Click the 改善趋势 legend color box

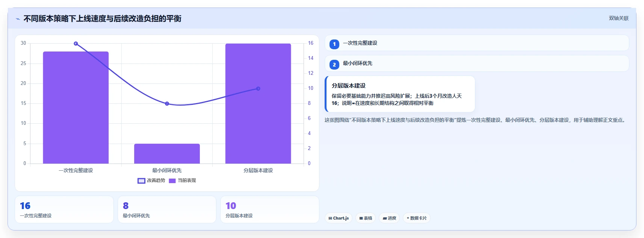click(141, 181)
